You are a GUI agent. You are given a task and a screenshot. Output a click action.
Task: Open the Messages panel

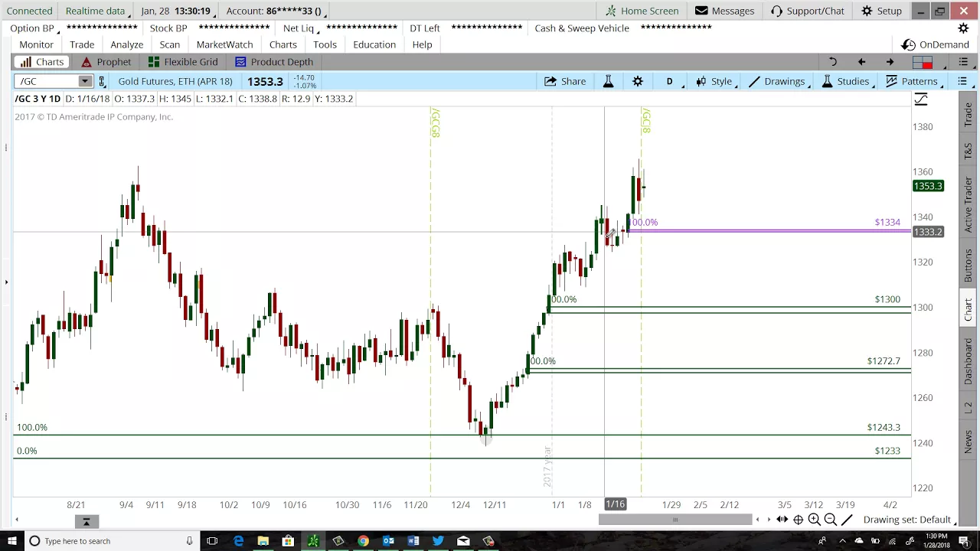[x=724, y=11]
